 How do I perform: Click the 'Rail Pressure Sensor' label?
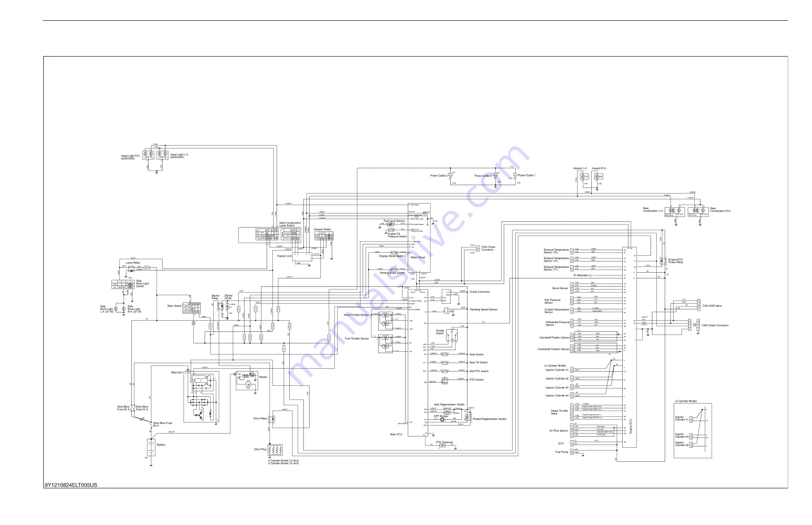(552, 301)
